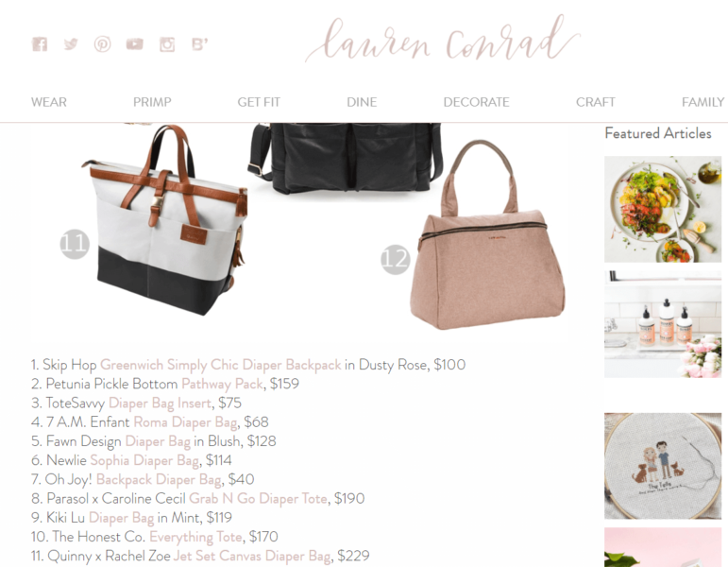Click the Lauren Conrad script logo
This screenshot has height=567, width=728.
[x=443, y=41]
